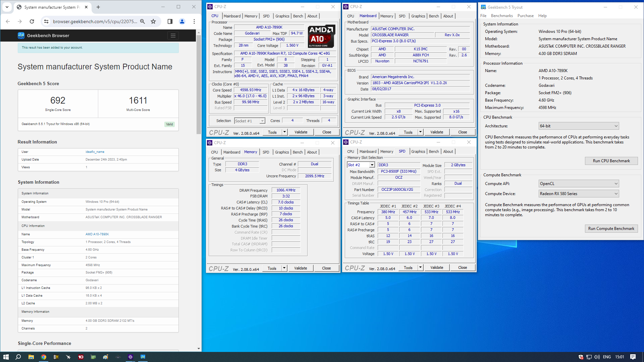Open the Geekbench Help menu

pyautogui.click(x=542, y=16)
